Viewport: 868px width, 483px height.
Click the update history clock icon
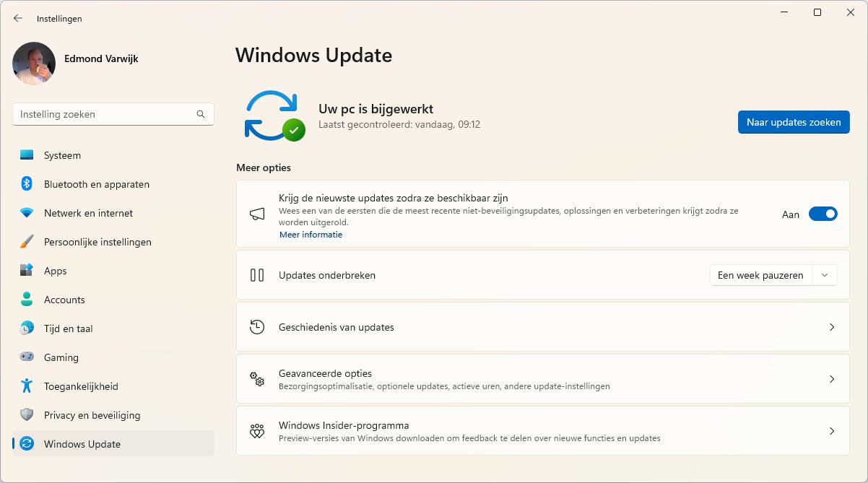coord(257,327)
